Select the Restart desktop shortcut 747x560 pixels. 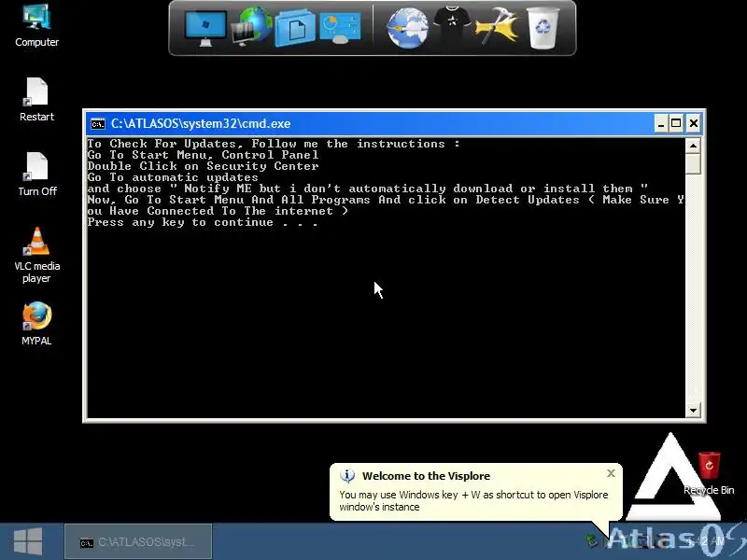(36, 100)
